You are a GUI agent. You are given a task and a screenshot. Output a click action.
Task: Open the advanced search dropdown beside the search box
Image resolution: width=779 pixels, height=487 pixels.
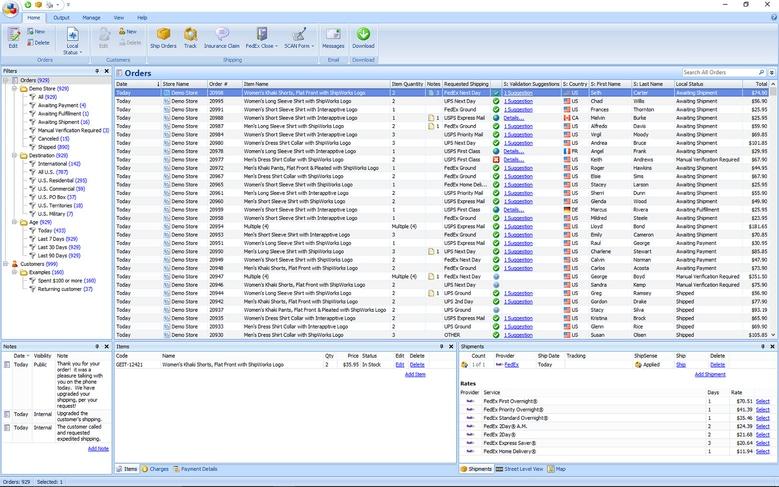[772, 73]
